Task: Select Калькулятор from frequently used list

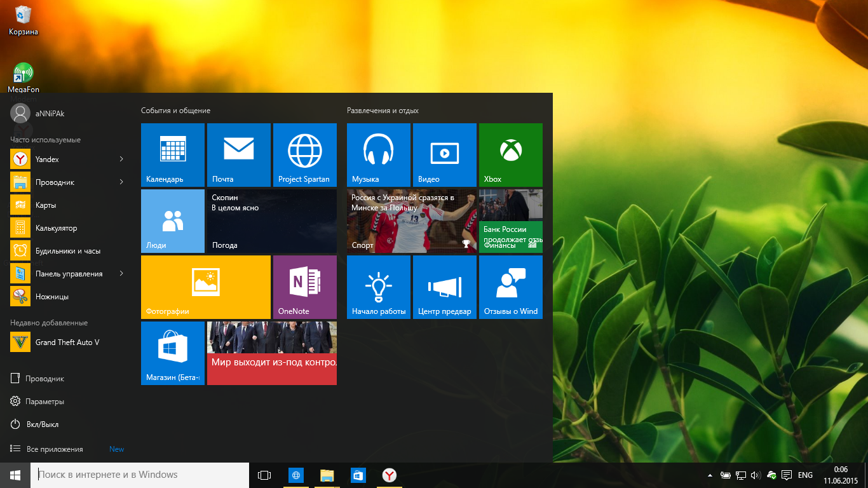Action: point(56,228)
